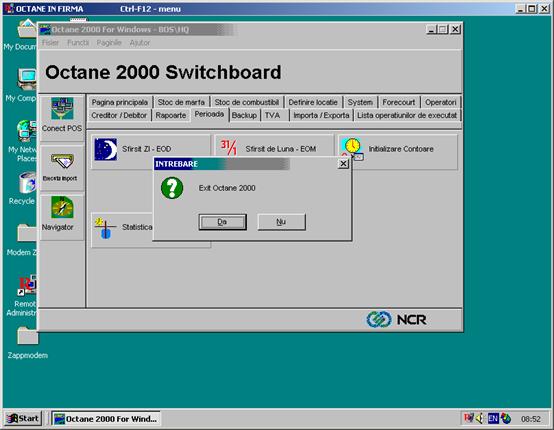Image resolution: width=554 pixels, height=430 pixels.
Task: Click the Initializare Contoare clock icon
Action: click(352, 149)
